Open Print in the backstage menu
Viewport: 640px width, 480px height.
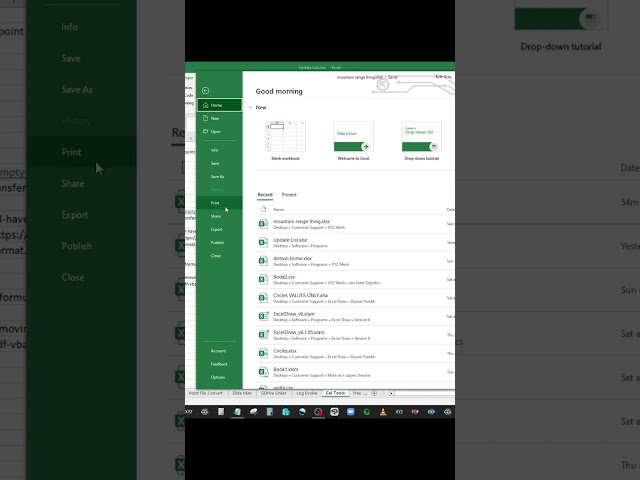(x=220, y=203)
